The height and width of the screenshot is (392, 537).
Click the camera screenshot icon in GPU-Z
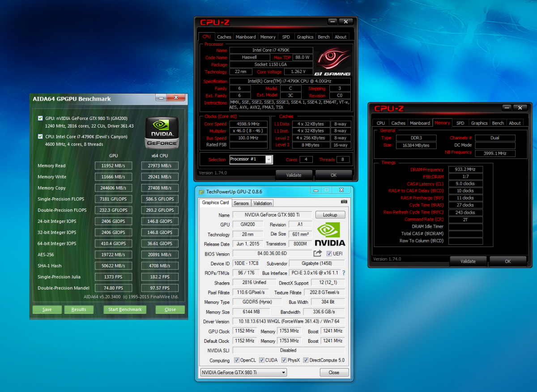(x=344, y=202)
